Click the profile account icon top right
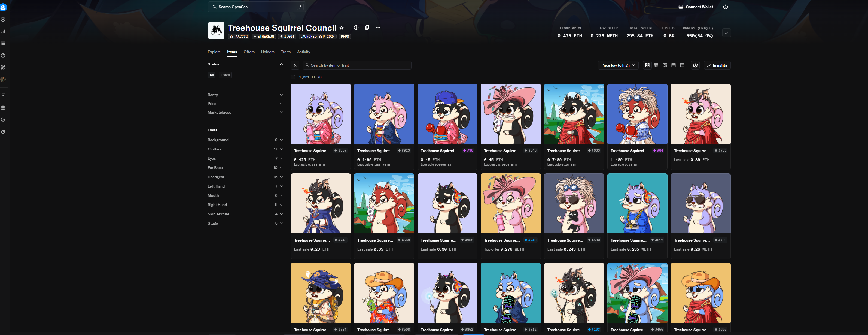Viewport: 868px width, 335px height. [x=726, y=7]
